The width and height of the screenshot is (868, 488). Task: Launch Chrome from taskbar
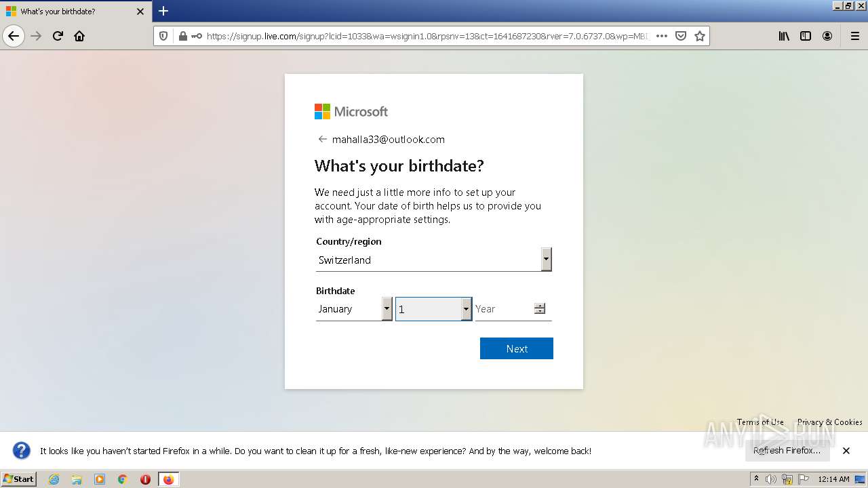pos(123,479)
